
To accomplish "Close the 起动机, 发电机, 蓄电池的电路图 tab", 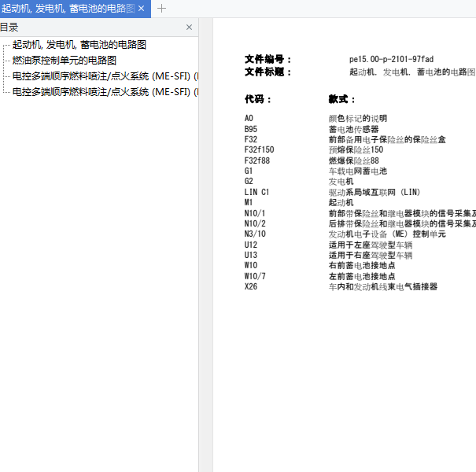I will click(141, 9).
